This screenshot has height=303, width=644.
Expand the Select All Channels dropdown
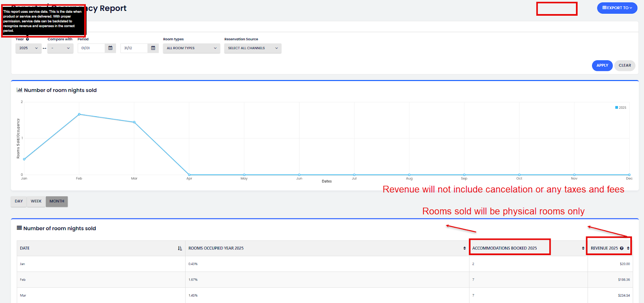[x=252, y=48]
